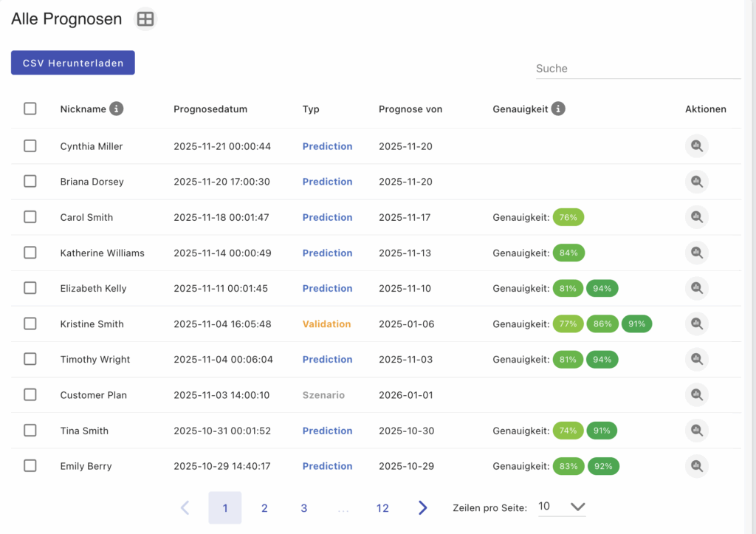Toggle the select-all checkbox in table header
The width and height of the screenshot is (756, 534).
(30, 109)
